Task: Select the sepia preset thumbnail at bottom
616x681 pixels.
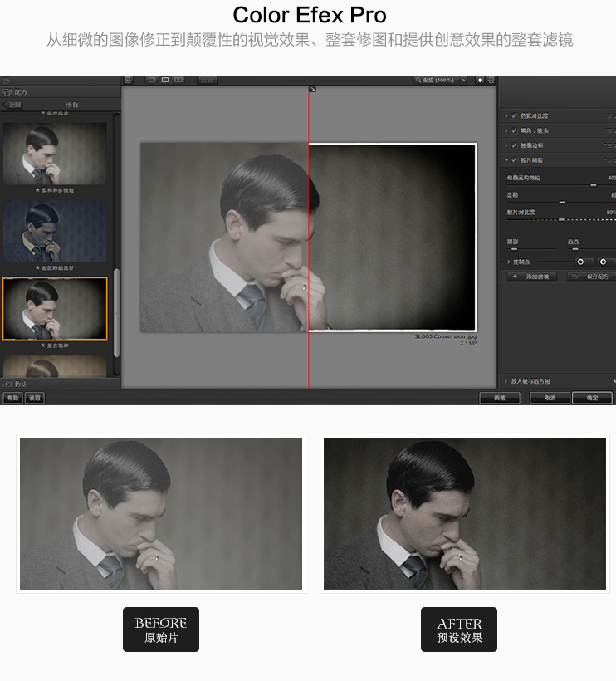Action: pyautogui.click(x=55, y=366)
